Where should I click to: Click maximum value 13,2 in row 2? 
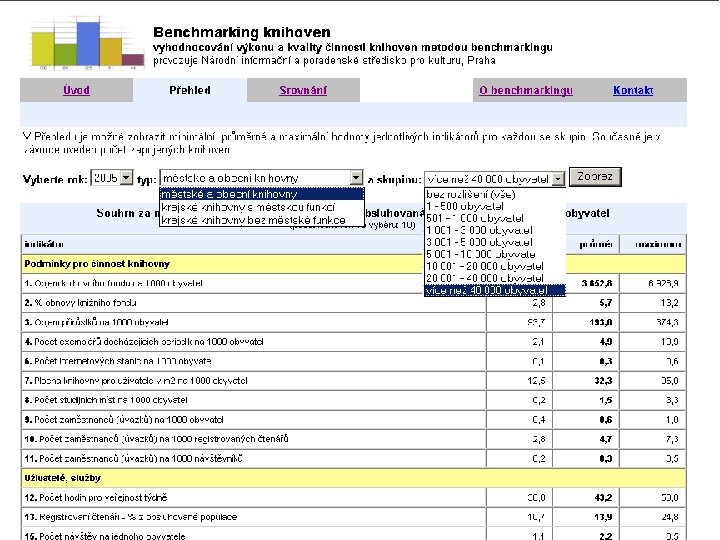pyautogui.click(x=669, y=303)
